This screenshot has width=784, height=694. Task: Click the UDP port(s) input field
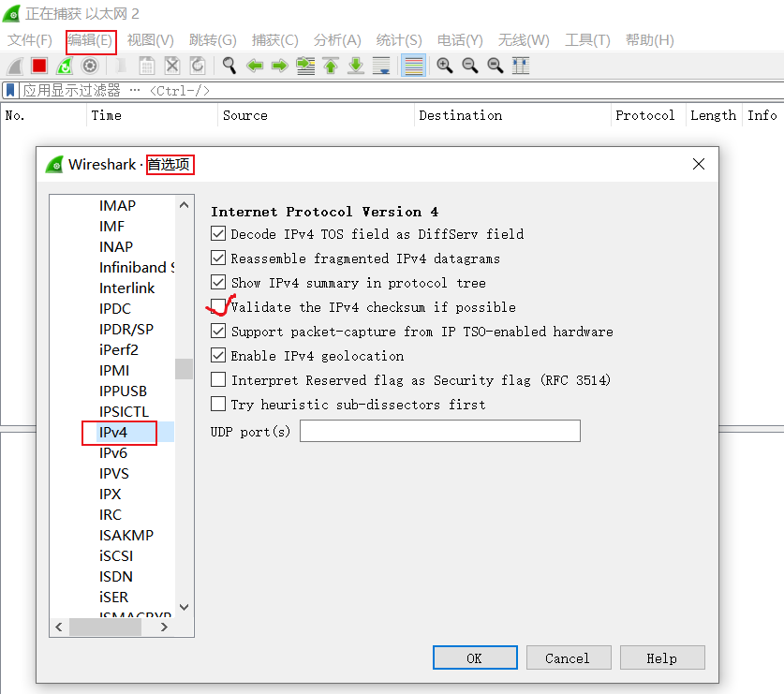(x=440, y=431)
